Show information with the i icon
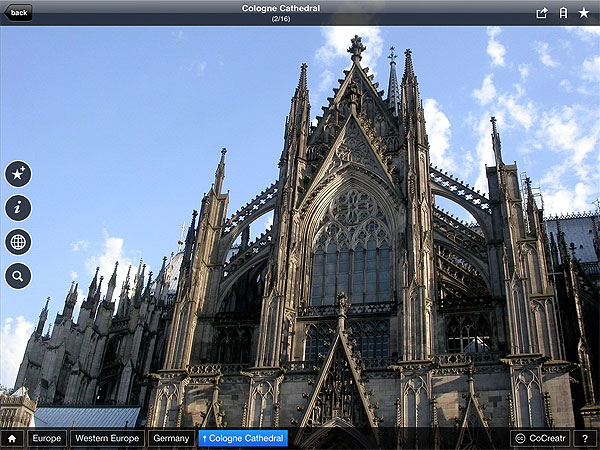600x450 pixels. (18, 208)
